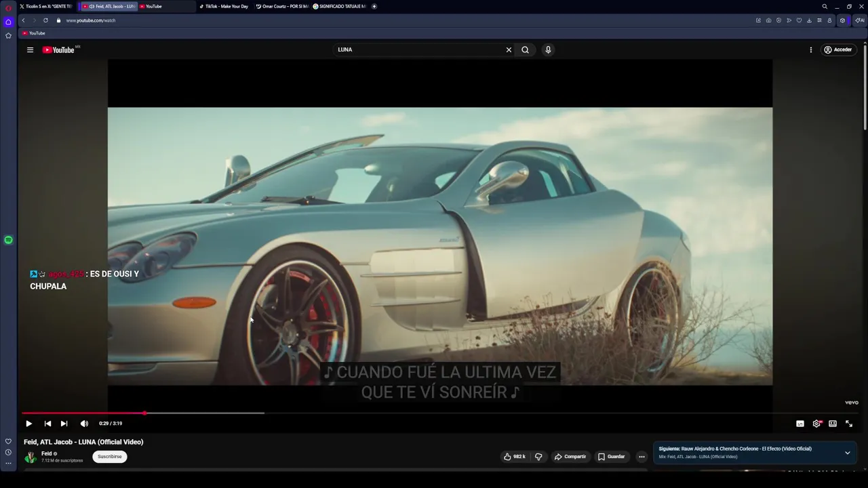Viewport: 868px width, 488px height.
Task: Jump to the previous video
Action: click(x=47, y=424)
